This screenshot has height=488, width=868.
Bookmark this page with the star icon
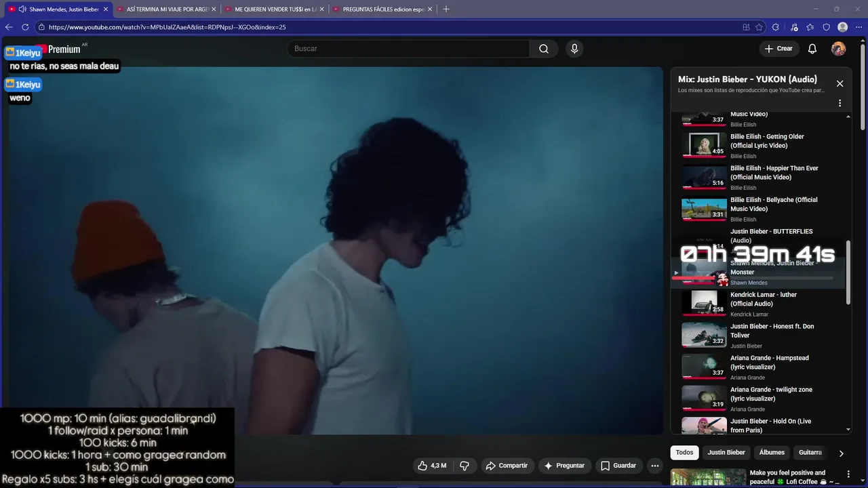click(759, 27)
